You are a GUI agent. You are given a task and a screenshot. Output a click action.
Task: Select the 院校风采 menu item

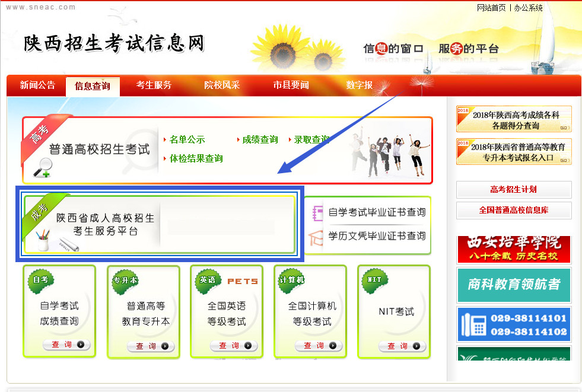tap(222, 85)
